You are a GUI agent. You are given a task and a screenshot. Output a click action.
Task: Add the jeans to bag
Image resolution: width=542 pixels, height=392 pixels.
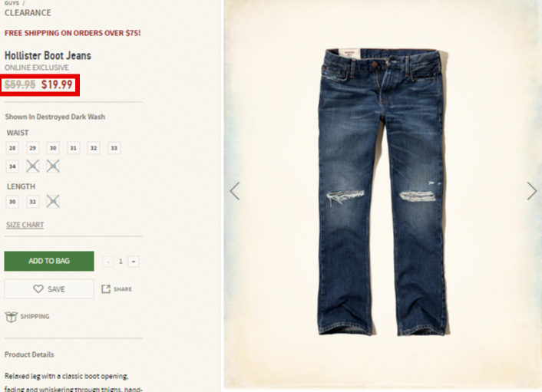coord(49,261)
